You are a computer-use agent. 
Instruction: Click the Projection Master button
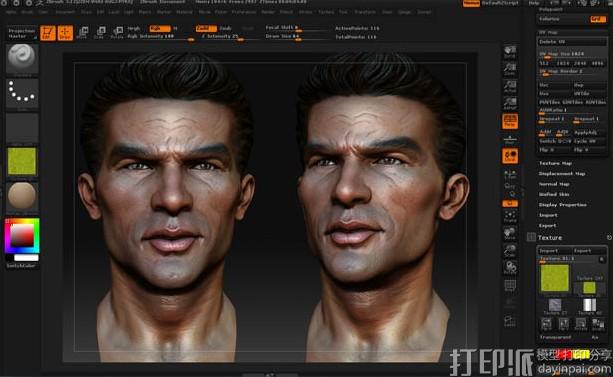click(22, 33)
